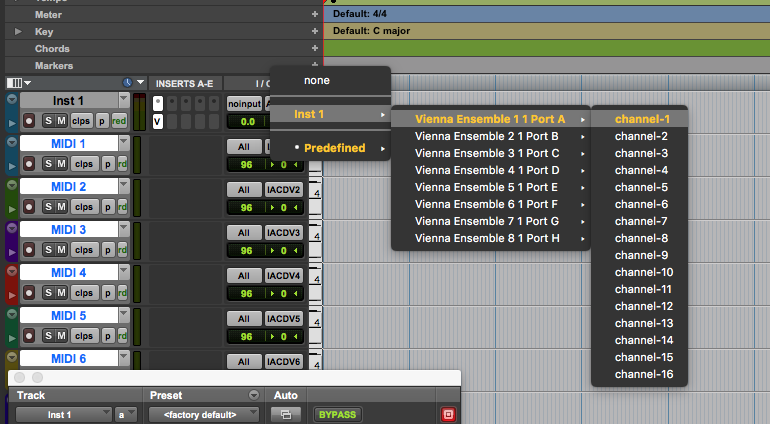Add a Key change with plus icon
770x424 pixels.
coord(315,31)
